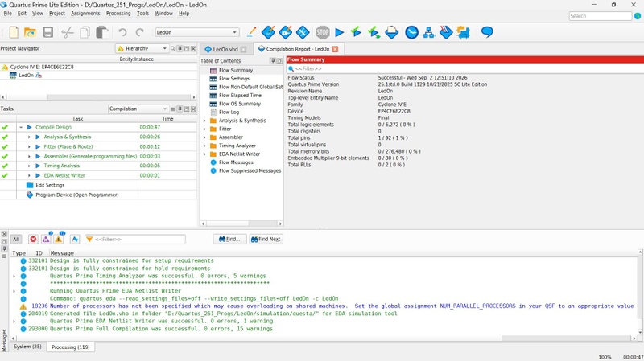Expand the Fitter (Place & Route) task

[x=29, y=146]
